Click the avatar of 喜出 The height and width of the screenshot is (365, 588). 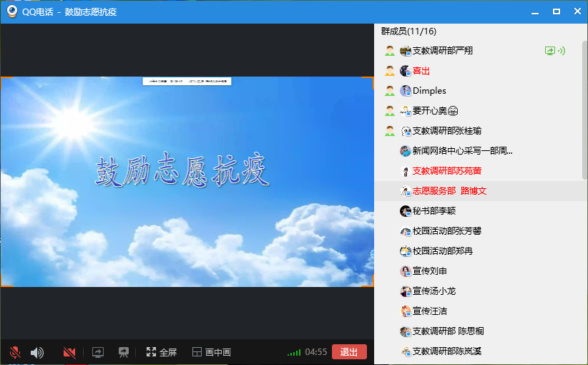[x=406, y=71]
